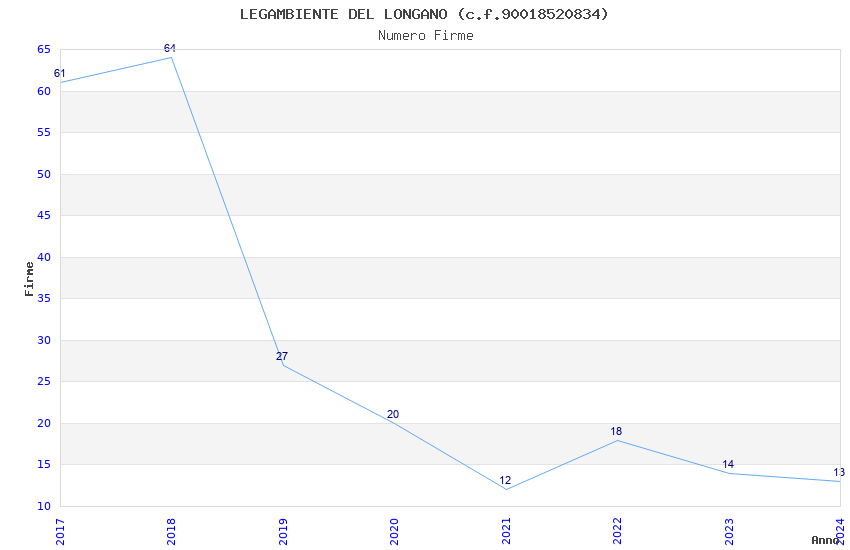The height and width of the screenshot is (550, 850).
Task: Click the y-axis value 60
Action: pos(44,92)
